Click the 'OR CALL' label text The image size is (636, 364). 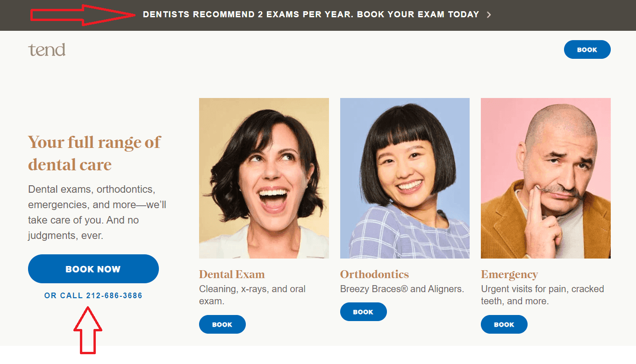coord(62,295)
